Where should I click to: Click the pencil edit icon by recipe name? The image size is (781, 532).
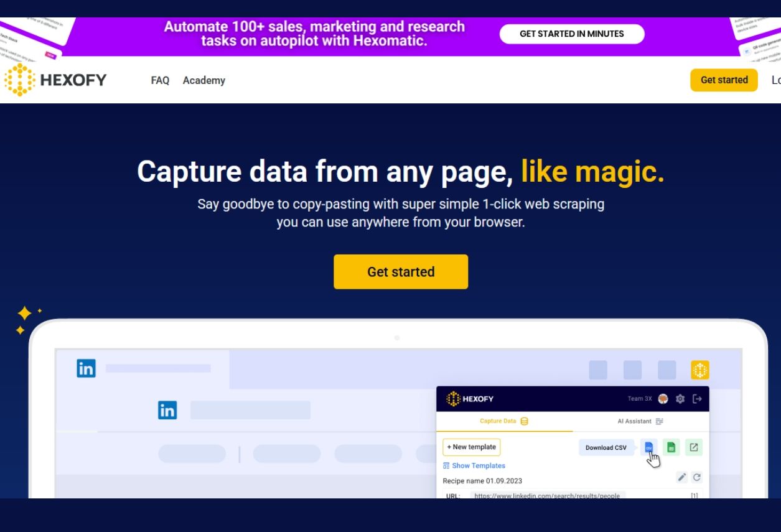tap(681, 477)
